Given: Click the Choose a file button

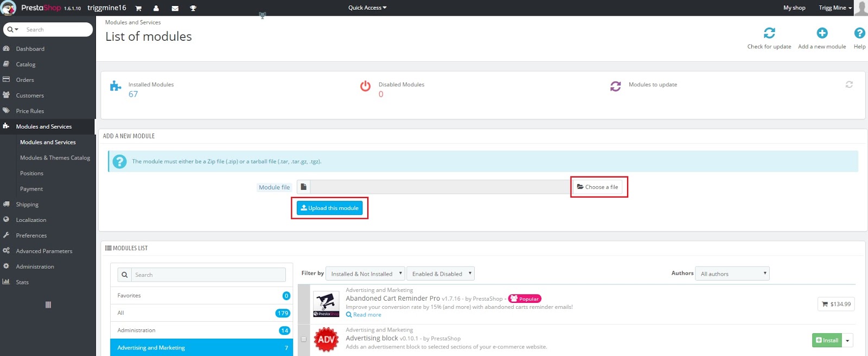Looking at the screenshot, I should pyautogui.click(x=597, y=187).
